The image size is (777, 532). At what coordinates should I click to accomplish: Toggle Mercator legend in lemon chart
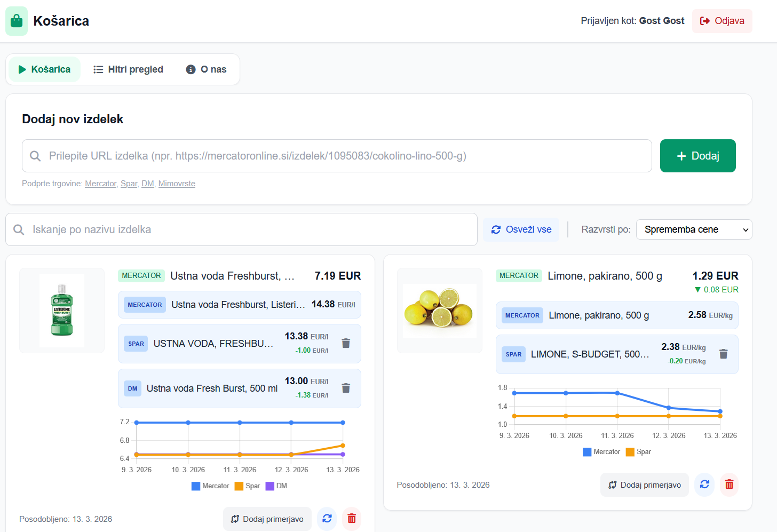(601, 452)
